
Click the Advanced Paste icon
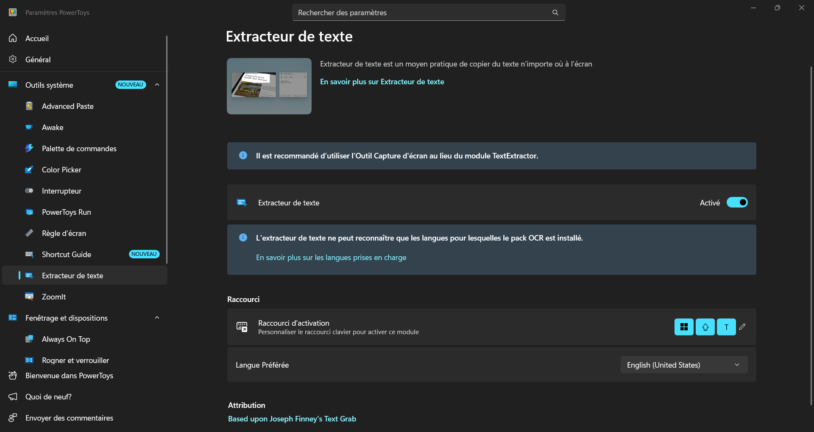tap(29, 106)
